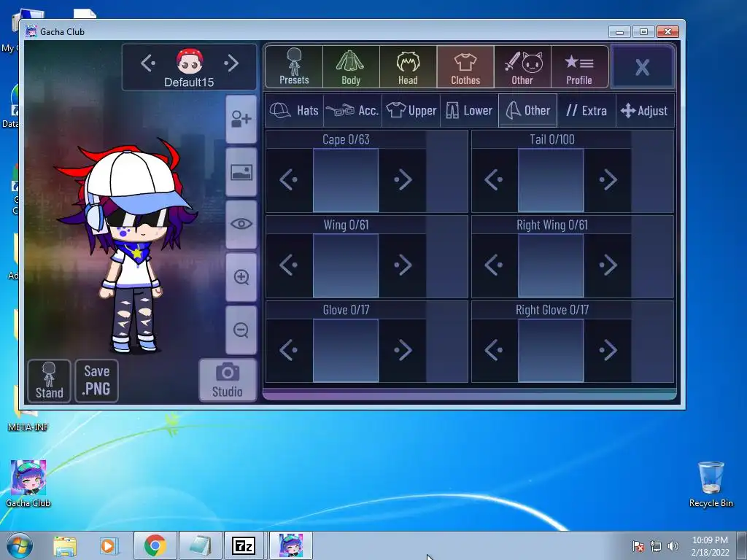
Task: Select Gacha Club taskbar window button
Action: pos(291,545)
